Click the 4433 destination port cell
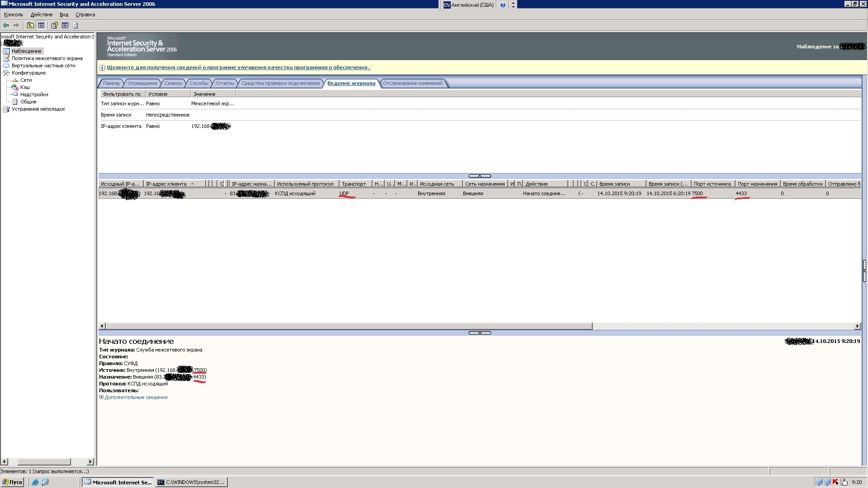Viewport: 868px width, 488px height. click(741, 193)
